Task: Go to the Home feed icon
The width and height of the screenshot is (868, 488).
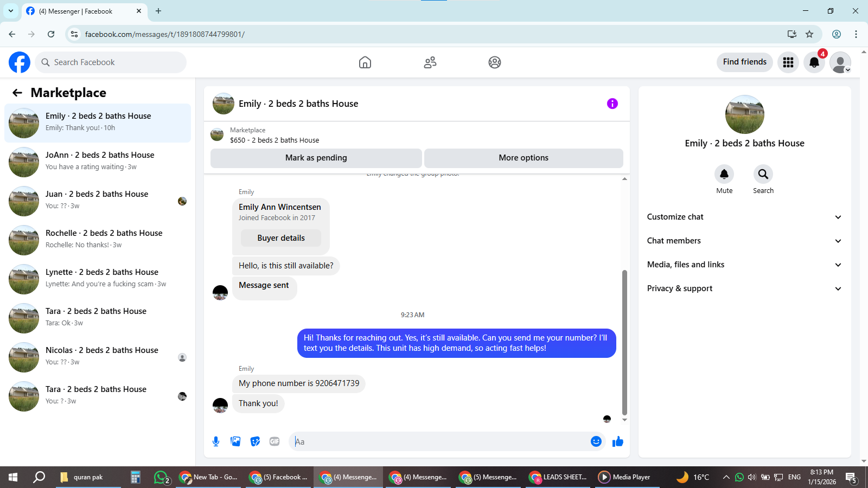Action: coord(365,62)
